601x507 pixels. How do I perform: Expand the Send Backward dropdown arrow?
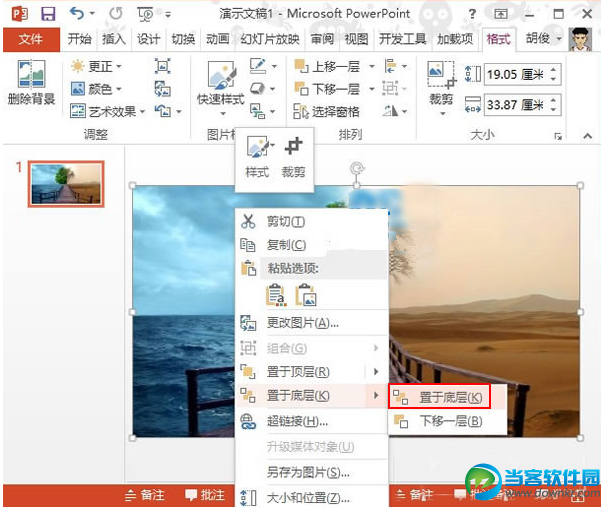point(371,89)
